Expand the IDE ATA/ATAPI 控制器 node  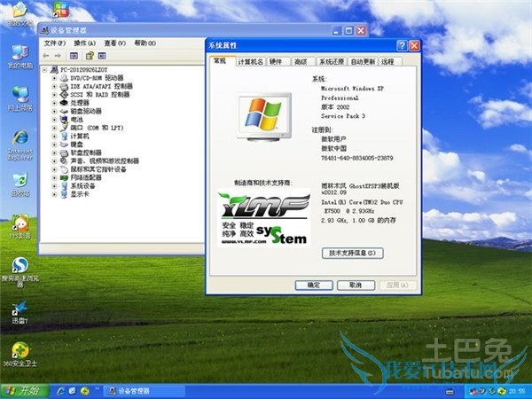pyautogui.click(x=54, y=87)
